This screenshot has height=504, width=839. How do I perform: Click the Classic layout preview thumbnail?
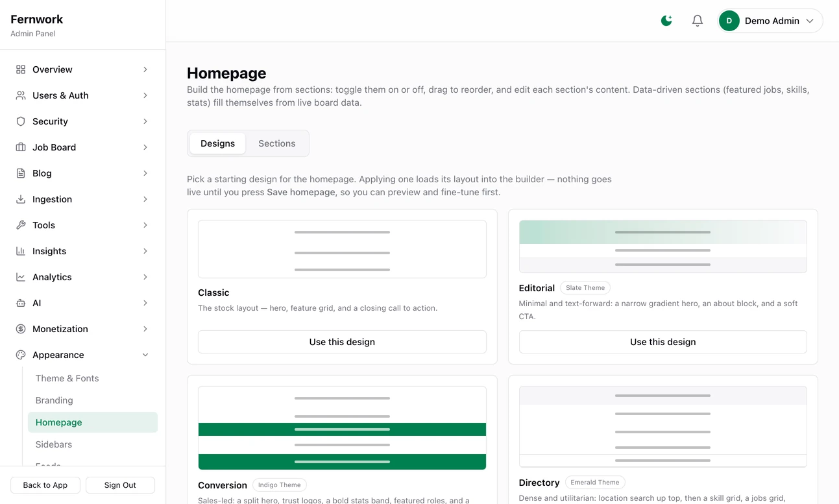point(342,249)
